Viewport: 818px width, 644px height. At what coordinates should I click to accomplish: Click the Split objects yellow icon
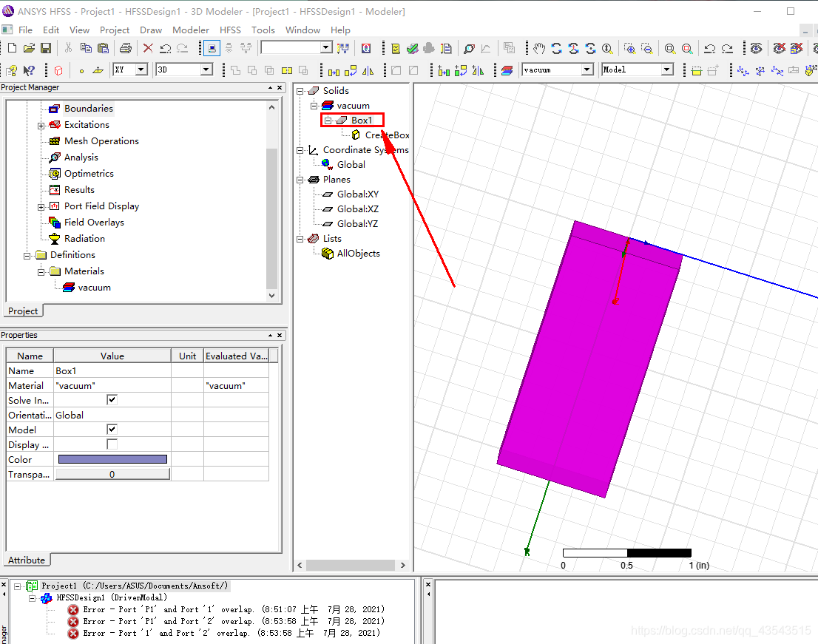[287, 70]
